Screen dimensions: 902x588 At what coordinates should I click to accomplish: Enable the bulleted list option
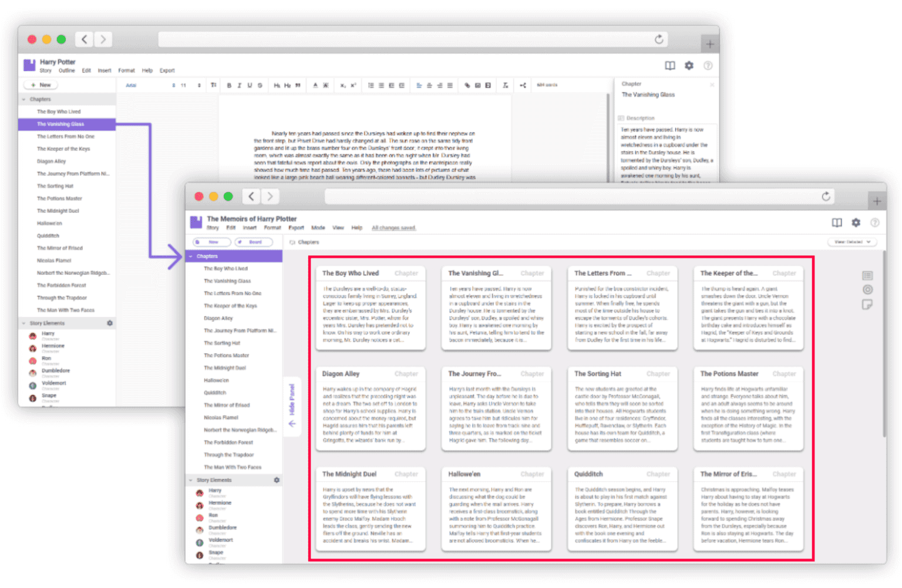pyautogui.click(x=371, y=85)
